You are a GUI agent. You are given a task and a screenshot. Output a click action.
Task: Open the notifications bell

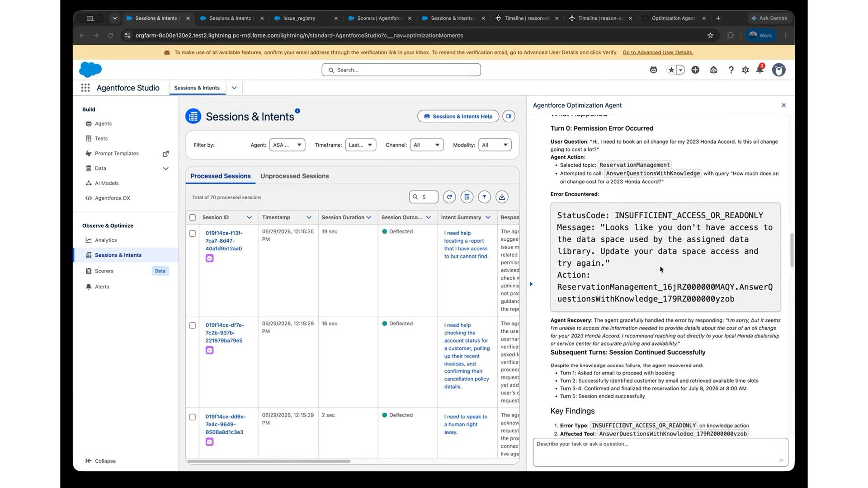tap(760, 70)
